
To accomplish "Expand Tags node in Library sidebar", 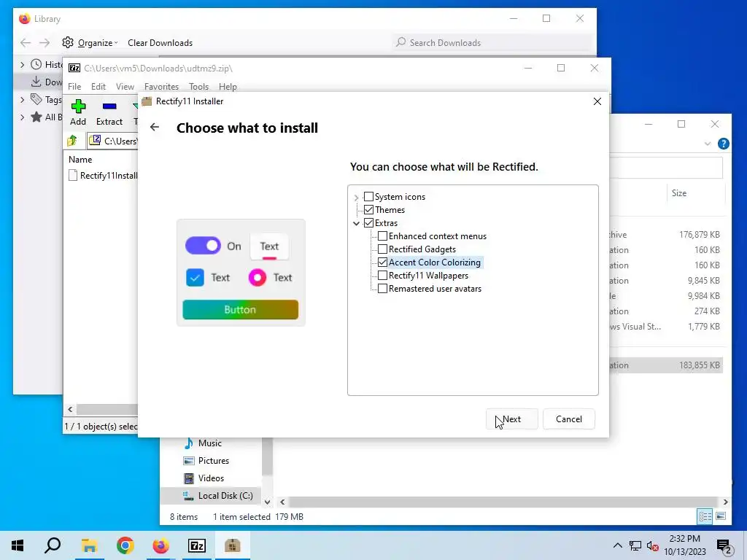I will 23,99.
